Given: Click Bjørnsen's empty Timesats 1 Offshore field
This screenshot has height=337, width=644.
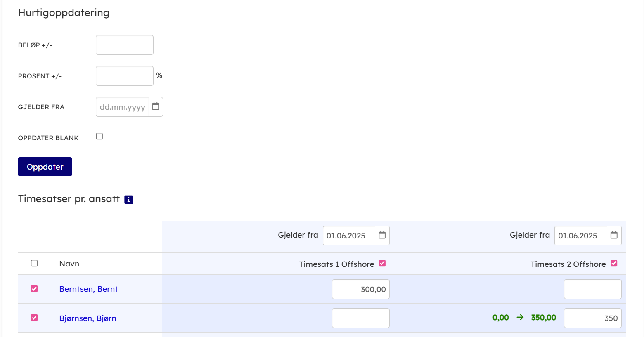Looking at the screenshot, I should point(360,318).
